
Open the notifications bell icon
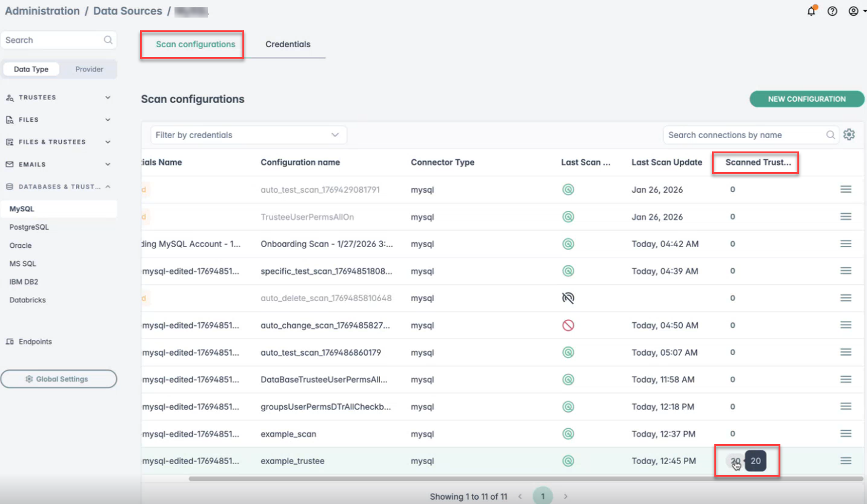click(x=811, y=12)
